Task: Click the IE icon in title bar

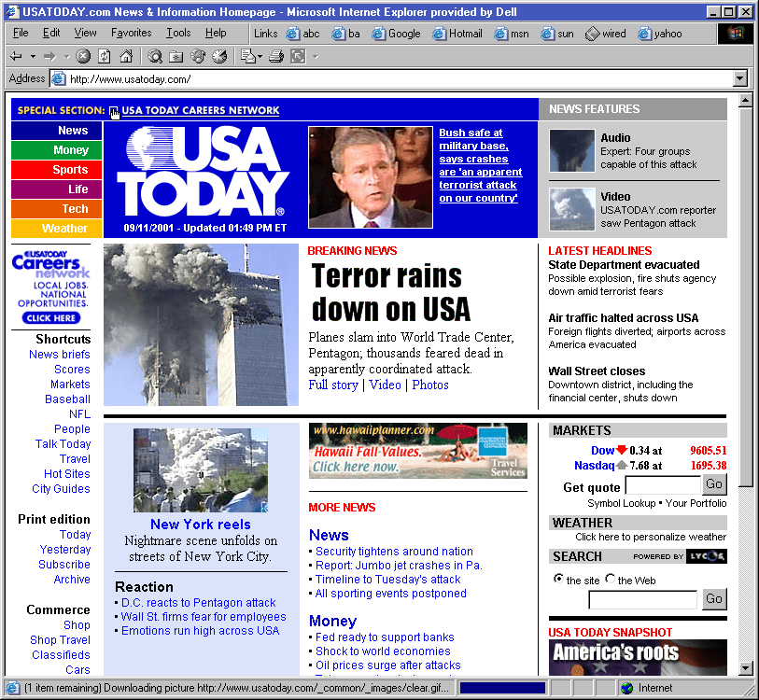Action: pyautogui.click(x=12, y=11)
